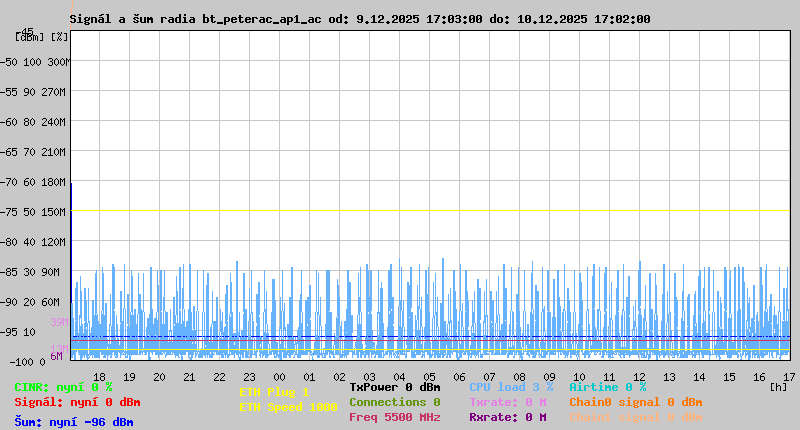Viewport: 800px width, 430px height.
Task: Click the Airtime 0 % legend label
Action: pyautogui.click(x=607, y=387)
